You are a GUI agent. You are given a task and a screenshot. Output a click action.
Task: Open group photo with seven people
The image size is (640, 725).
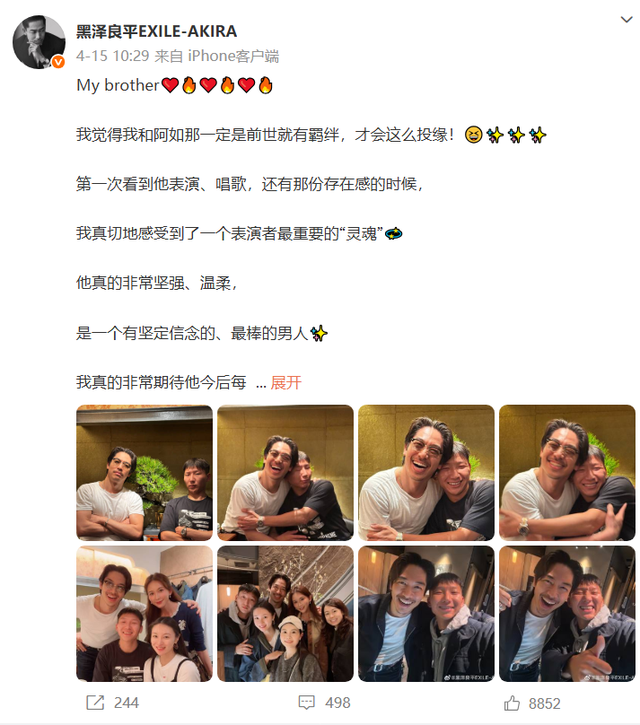click(285, 614)
